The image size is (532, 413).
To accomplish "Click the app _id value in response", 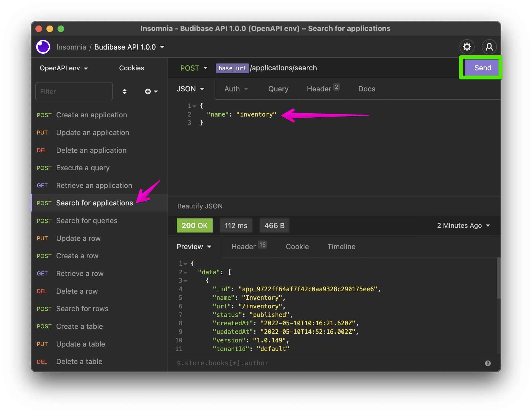I will coord(308,289).
